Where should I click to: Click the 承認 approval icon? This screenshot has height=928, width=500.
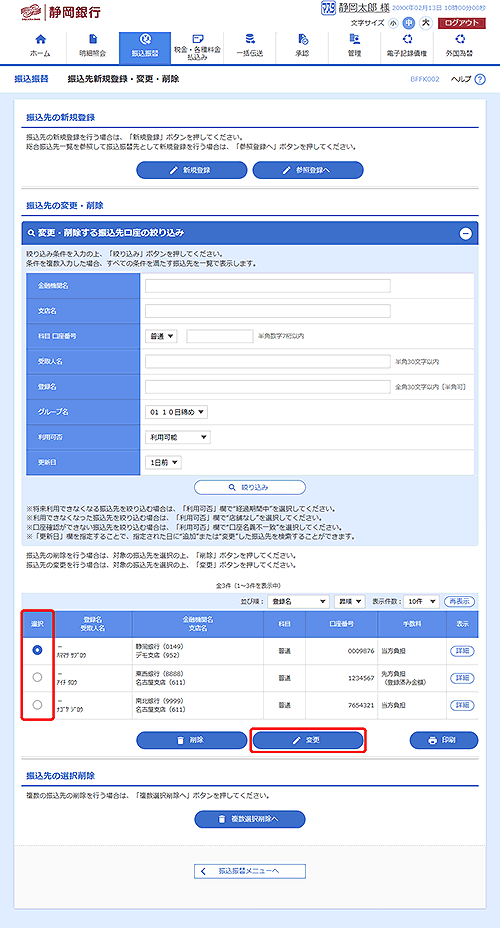coord(302,40)
